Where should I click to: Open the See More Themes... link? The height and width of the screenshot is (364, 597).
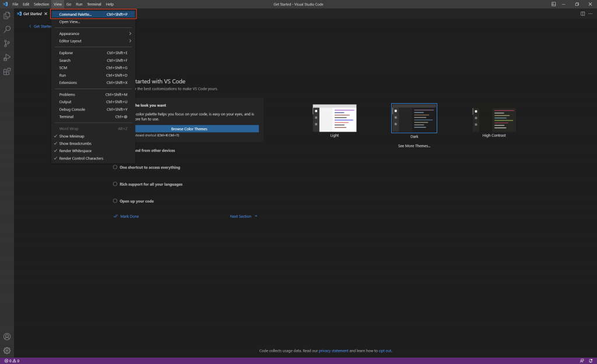415,146
